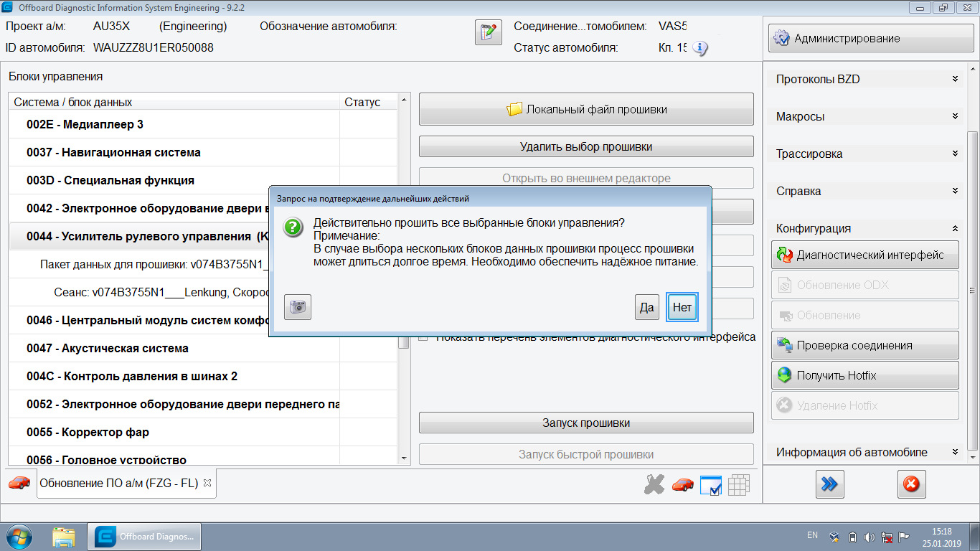Click Локальный файл прошивки button

pos(586,109)
